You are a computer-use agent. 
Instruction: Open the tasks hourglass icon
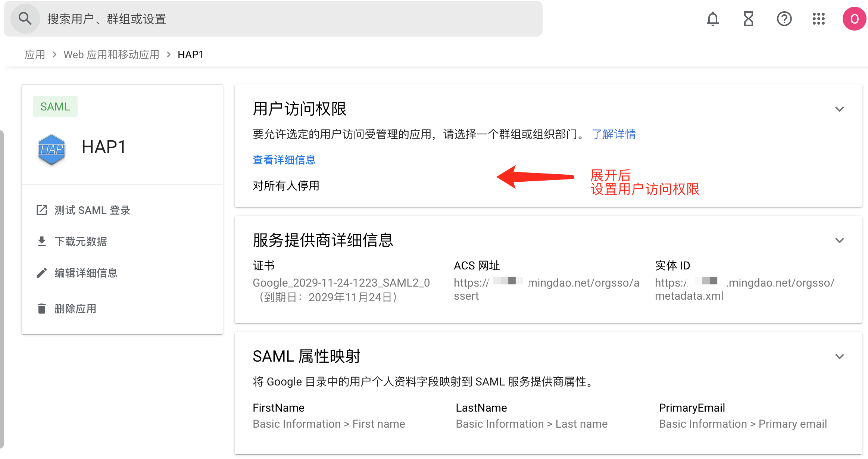point(748,19)
